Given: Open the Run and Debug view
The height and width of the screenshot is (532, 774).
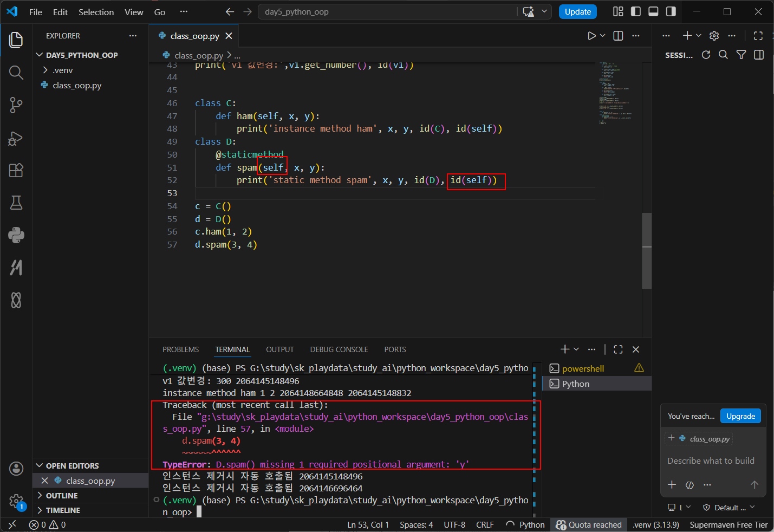Looking at the screenshot, I should click(x=16, y=138).
